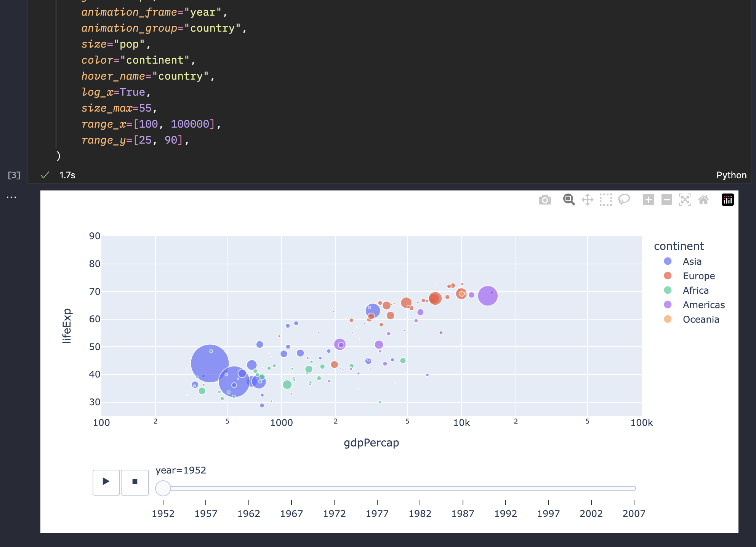Hide Africa points via legend entry
The image size is (756, 547).
point(696,290)
